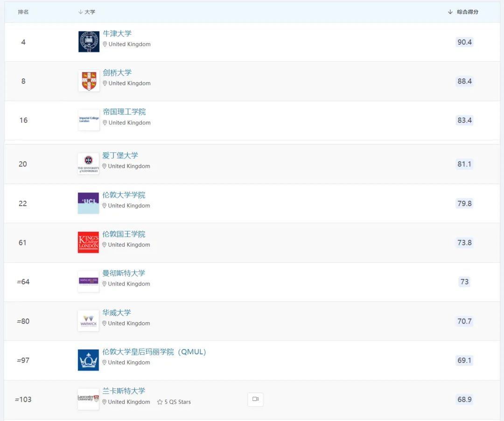Click the score 73 for 曼彻斯特大学
Image resolution: width=504 pixels, height=421 pixels.
(464, 282)
